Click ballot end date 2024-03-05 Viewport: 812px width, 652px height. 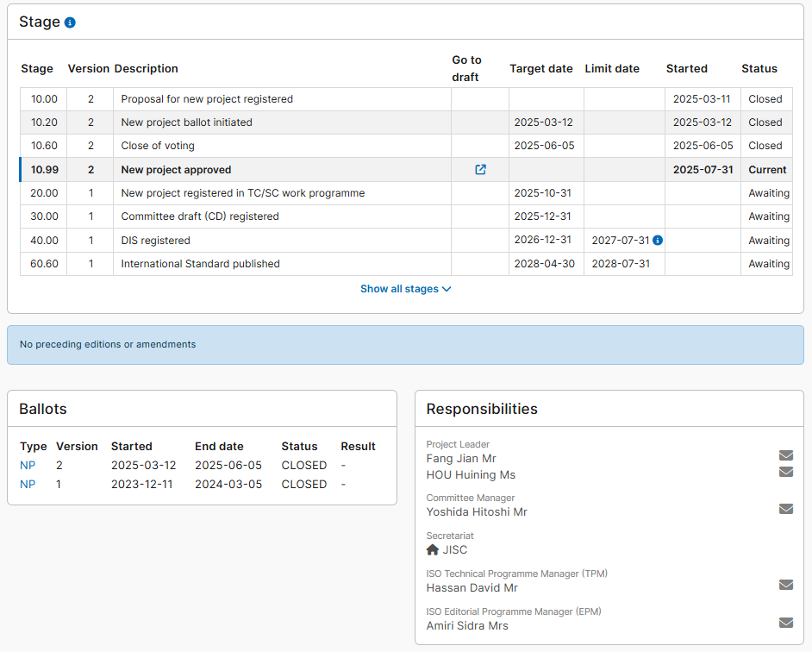[228, 484]
